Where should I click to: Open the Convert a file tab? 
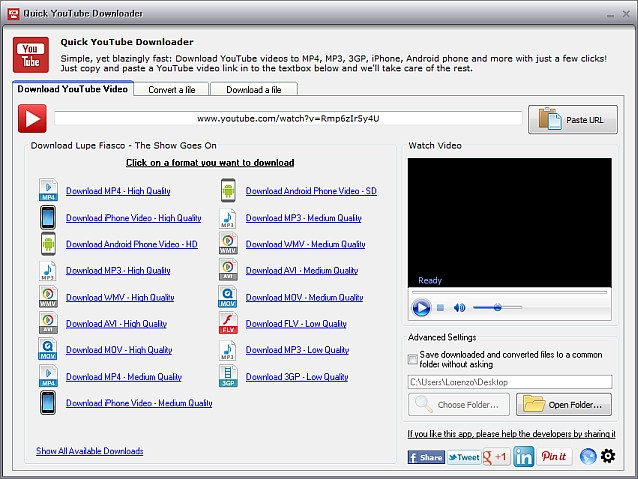[171, 90]
